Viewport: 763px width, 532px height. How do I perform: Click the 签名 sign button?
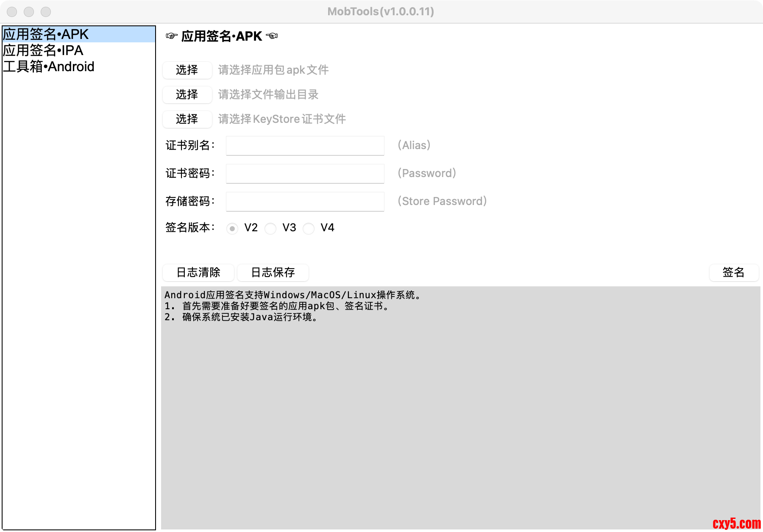point(733,272)
